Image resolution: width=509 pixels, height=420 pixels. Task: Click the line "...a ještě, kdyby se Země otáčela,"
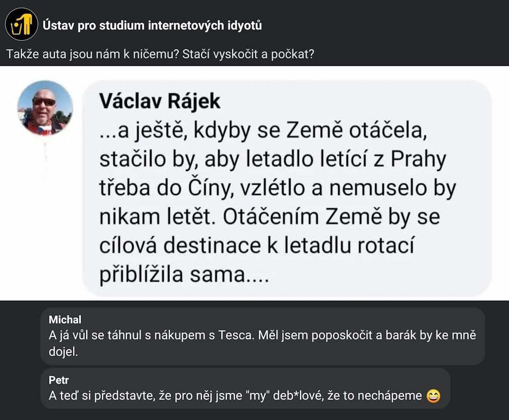263,131
